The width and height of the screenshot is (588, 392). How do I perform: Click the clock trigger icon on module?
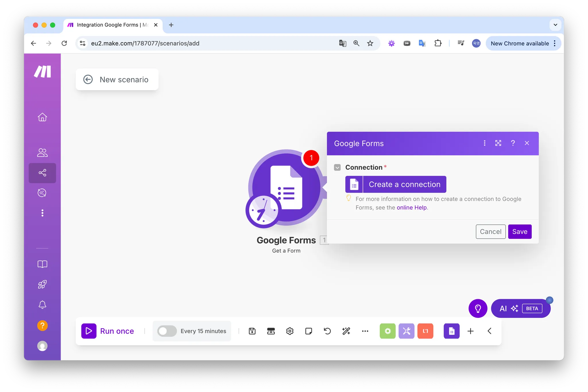tap(263, 211)
